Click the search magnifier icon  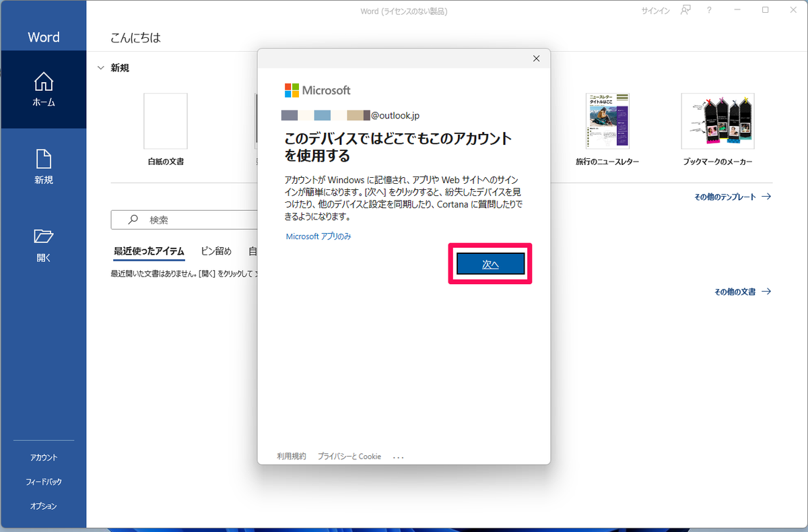(x=133, y=220)
